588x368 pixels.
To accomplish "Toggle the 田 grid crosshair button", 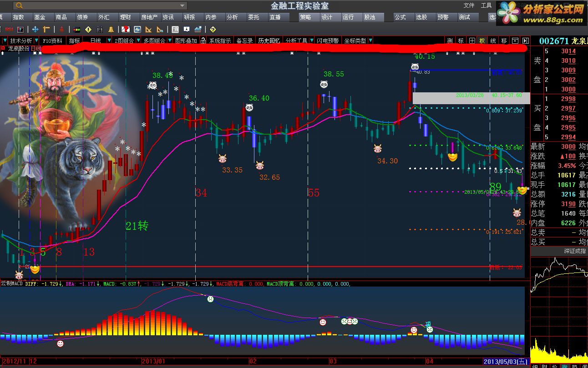I will (x=472, y=40).
